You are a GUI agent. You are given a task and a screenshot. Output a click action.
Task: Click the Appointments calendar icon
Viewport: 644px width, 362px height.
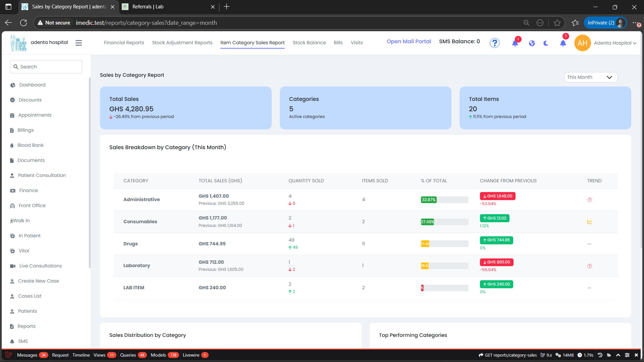tap(12, 115)
